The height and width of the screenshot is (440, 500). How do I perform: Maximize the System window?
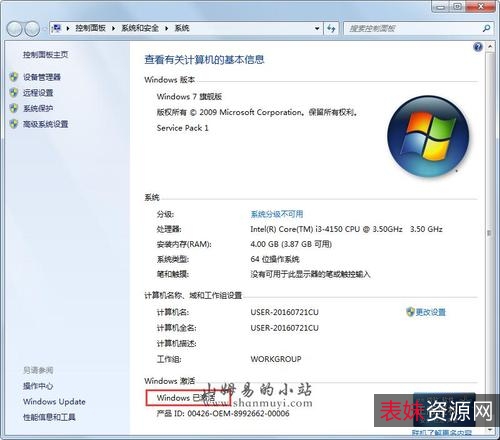pyautogui.click(x=457, y=7)
